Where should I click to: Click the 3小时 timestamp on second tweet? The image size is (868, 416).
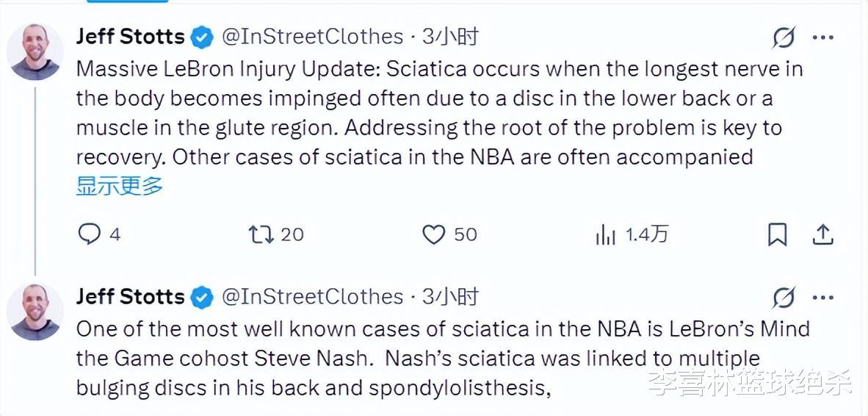coord(450,296)
